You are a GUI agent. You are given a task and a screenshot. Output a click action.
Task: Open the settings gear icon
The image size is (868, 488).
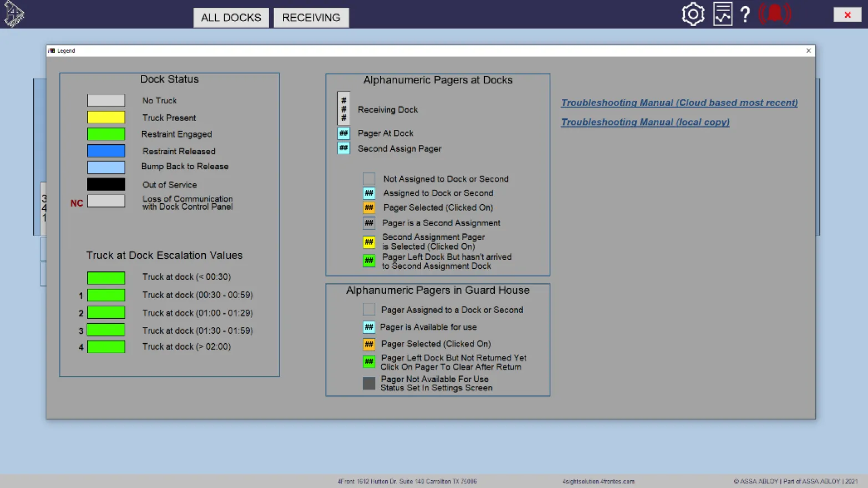(692, 14)
